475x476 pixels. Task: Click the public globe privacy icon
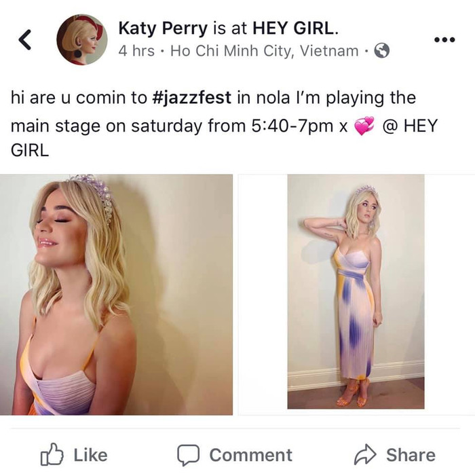(x=382, y=51)
